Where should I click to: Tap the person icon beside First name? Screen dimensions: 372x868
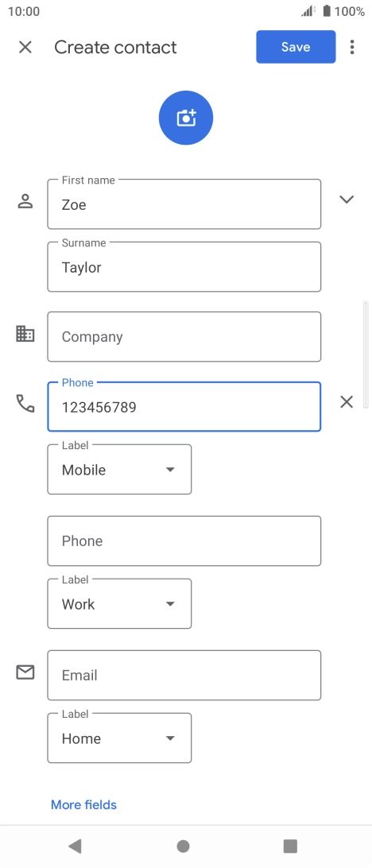coord(25,201)
